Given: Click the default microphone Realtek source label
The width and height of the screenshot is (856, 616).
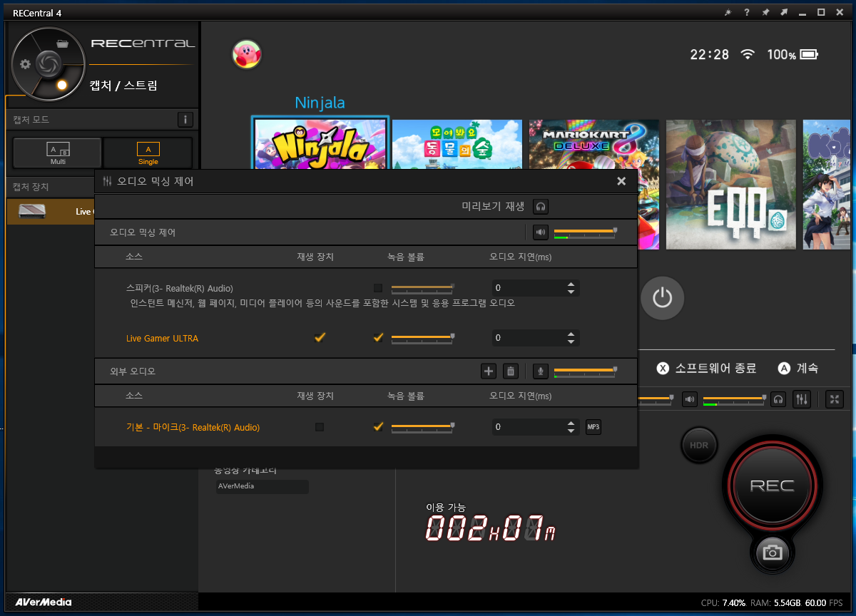Looking at the screenshot, I should pyautogui.click(x=193, y=427).
